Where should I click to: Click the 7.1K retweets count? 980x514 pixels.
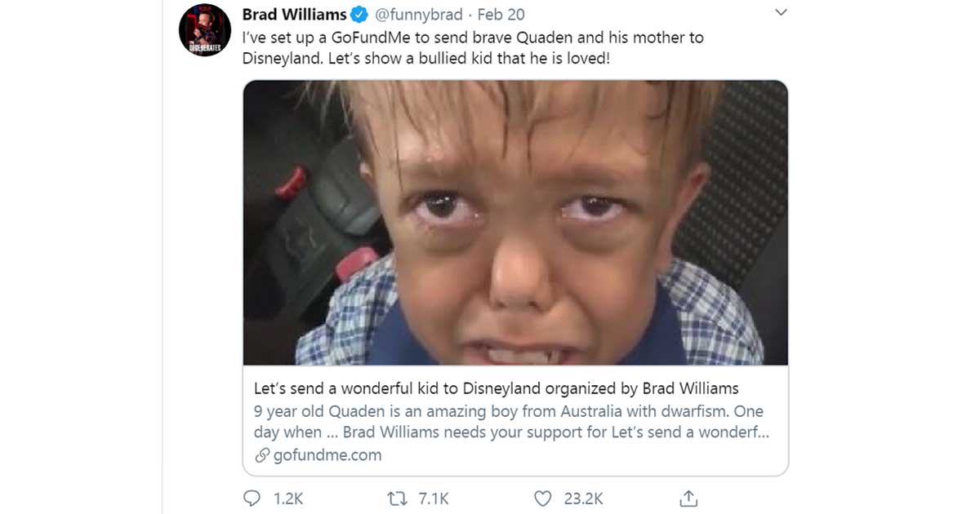434,498
